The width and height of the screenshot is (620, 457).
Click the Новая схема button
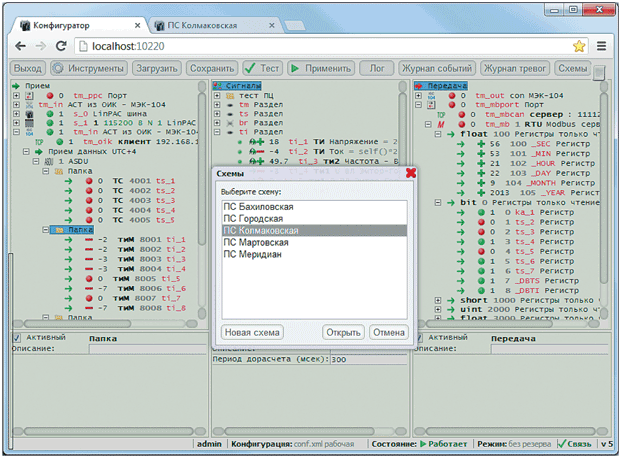(252, 332)
